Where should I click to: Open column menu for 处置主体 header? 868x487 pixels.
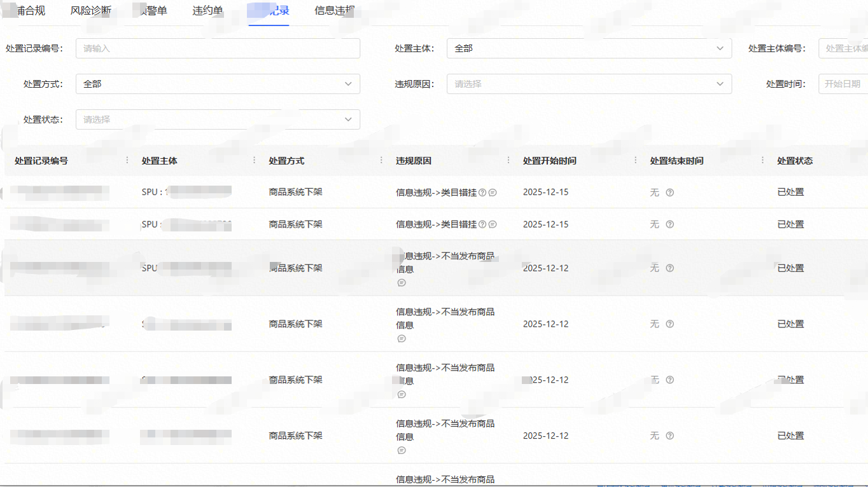pyautogui.click(x=255, y=160)
